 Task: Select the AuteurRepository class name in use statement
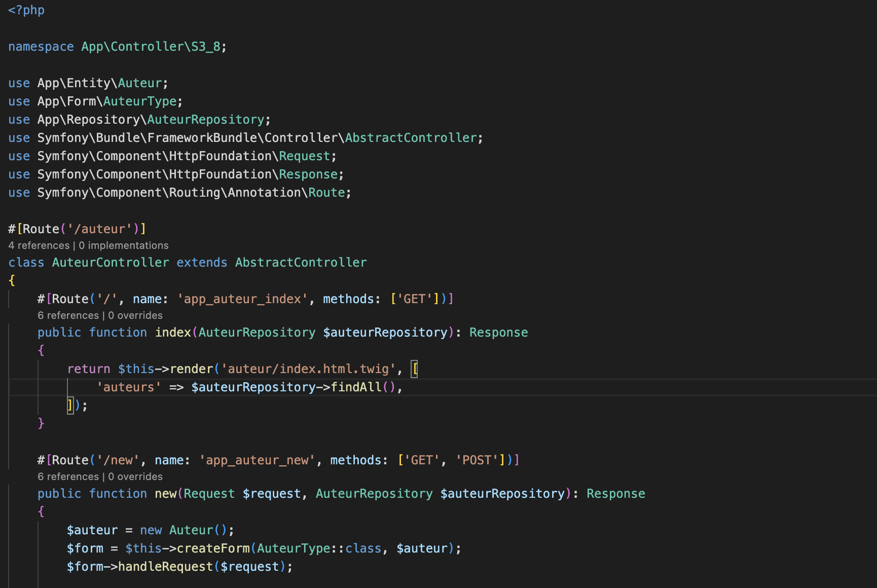tap(205, 119)
